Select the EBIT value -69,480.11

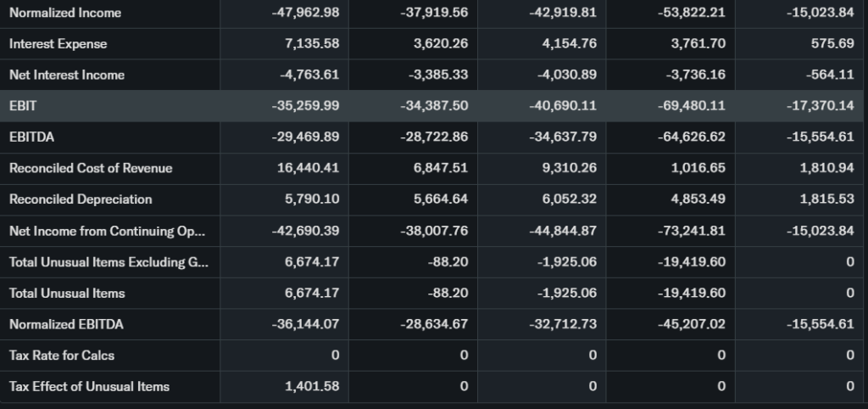[691, 105]
